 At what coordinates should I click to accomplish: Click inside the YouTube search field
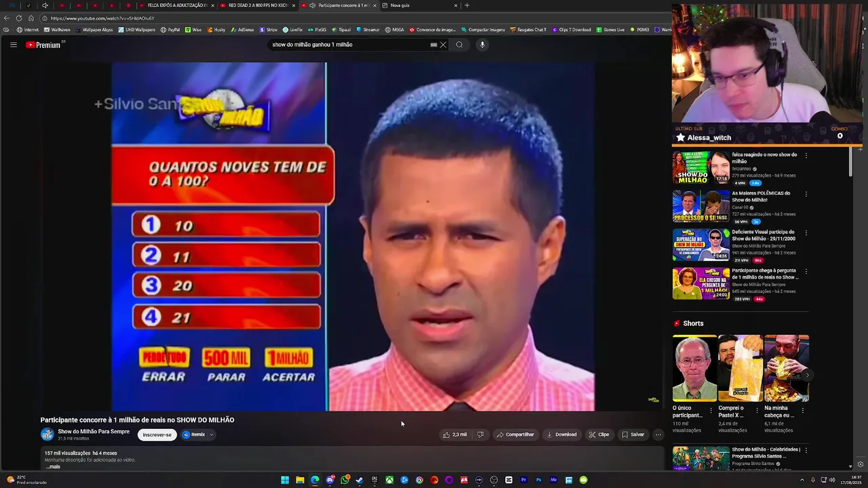click(x=349, y=45)
